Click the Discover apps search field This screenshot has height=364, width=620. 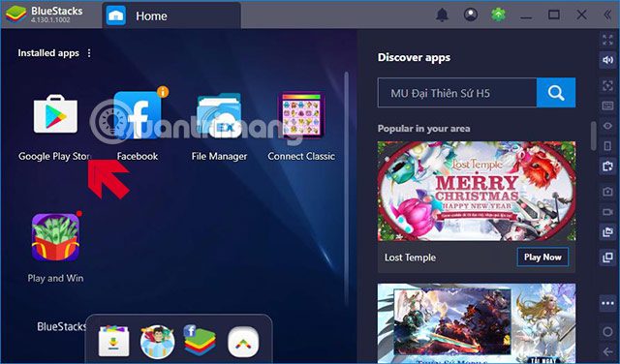[x=457, y=93]
